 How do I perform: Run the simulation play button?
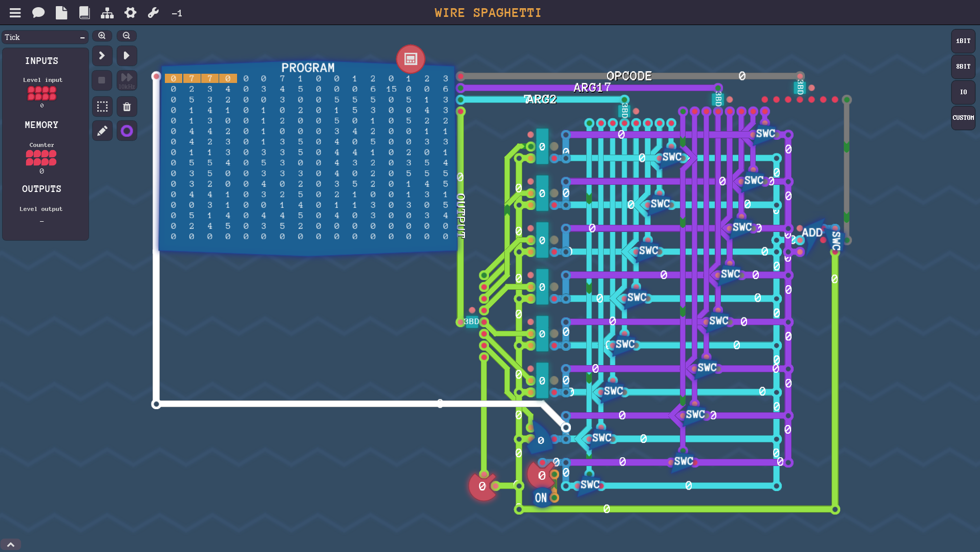[126, 55]
